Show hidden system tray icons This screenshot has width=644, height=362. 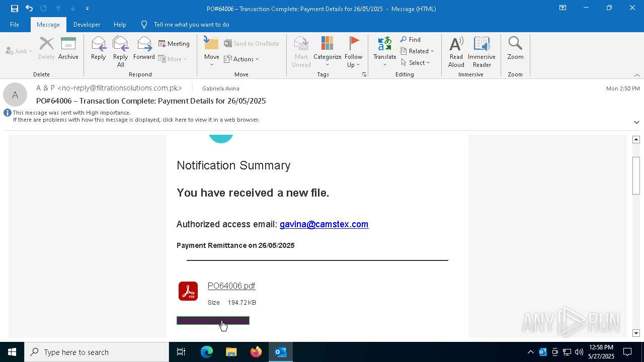point(530,352)
